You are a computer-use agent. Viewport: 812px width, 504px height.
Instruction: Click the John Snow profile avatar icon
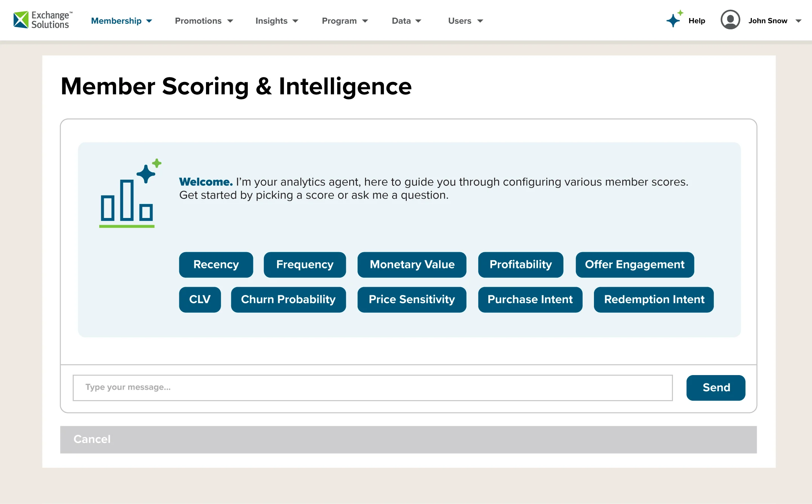coord(730,20)
